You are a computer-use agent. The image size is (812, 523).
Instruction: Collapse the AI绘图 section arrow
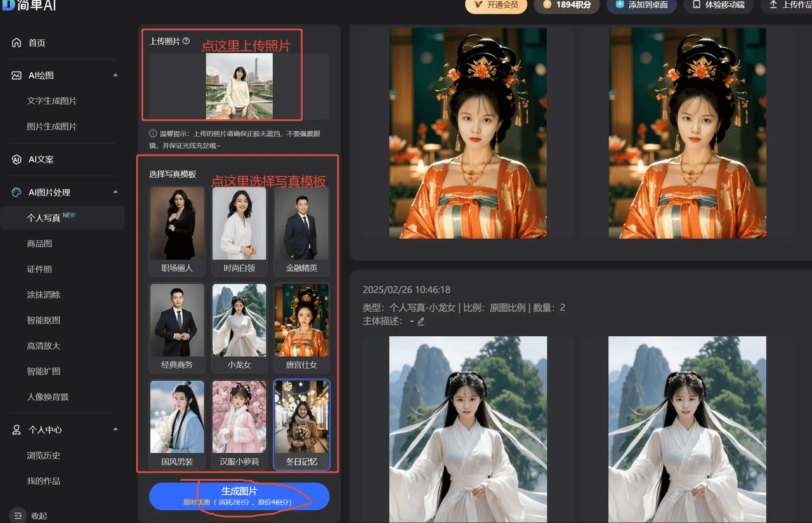point(115,76)
